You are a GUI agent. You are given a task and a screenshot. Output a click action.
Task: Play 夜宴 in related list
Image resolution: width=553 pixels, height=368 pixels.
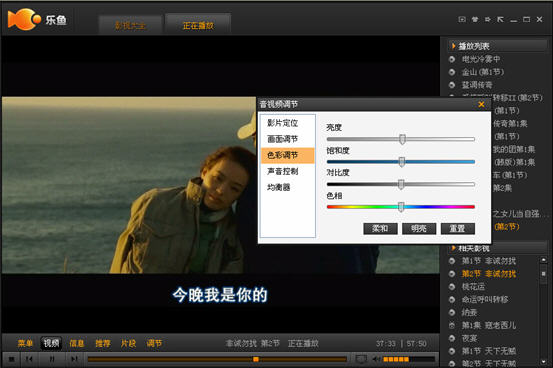[x=469, y=338]
